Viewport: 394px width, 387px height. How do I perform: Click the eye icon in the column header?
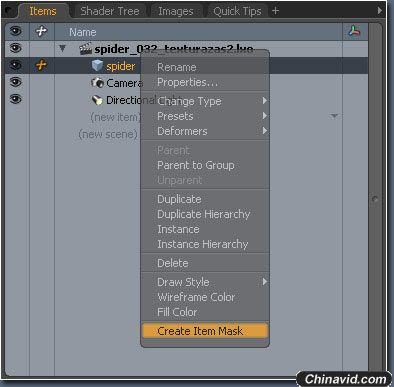16,32
